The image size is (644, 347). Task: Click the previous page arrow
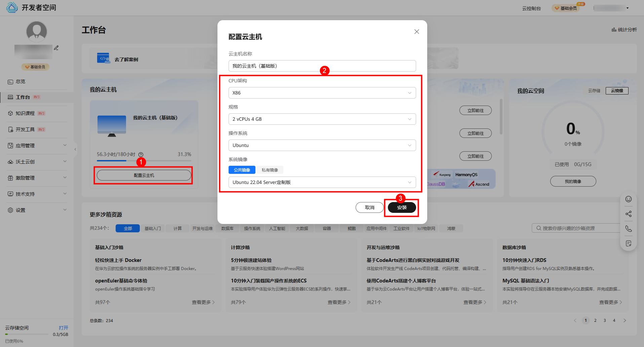tap(575, 320)
